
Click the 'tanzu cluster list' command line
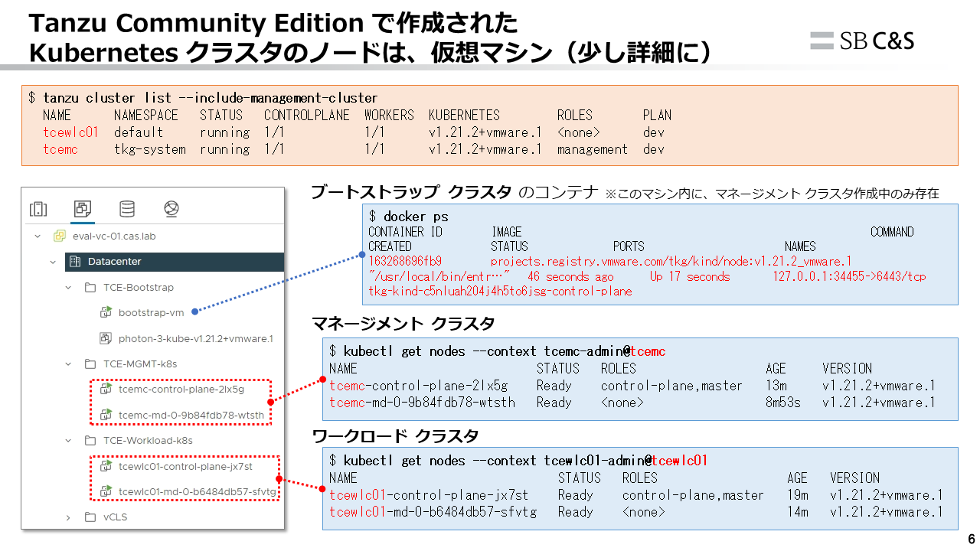coord(203,98)
